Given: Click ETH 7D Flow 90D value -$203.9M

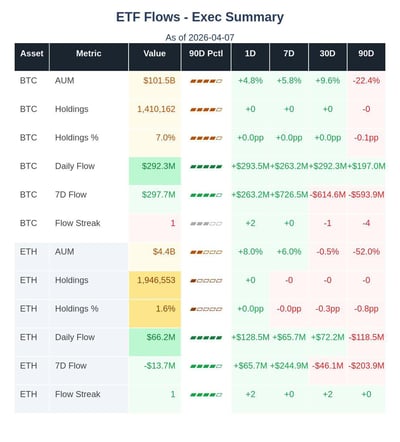Looking at the screenshot, I should coord(366,366).
